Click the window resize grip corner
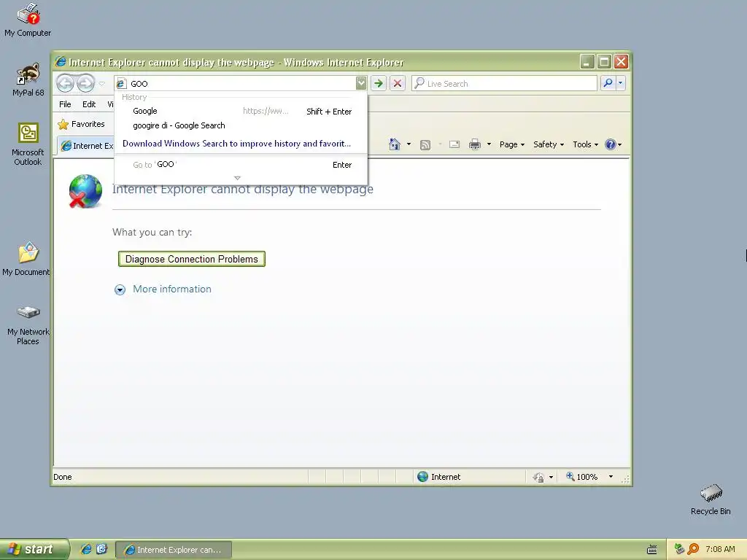Image resolution: width=747 pixels, height=560 pixels. (x=625, y=480)
